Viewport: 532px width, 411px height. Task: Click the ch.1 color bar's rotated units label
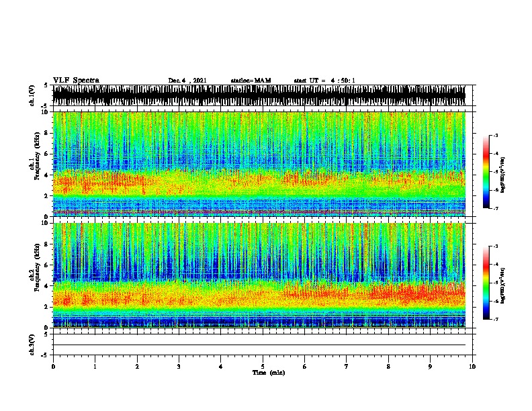pyautogui.click(x=503, y=175)
